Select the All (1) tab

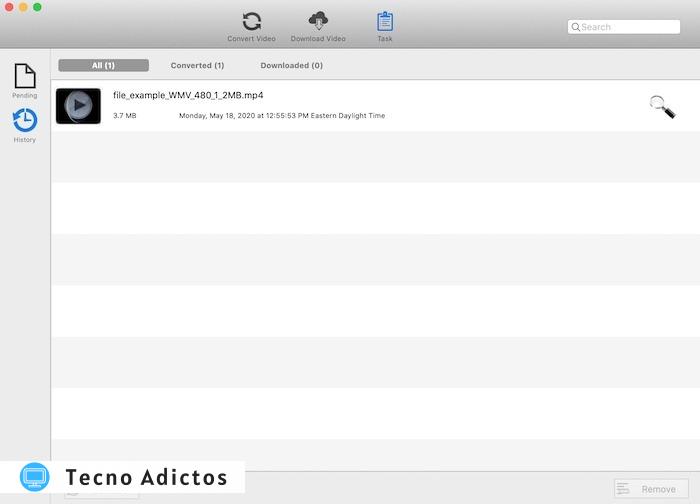[103, 65]
